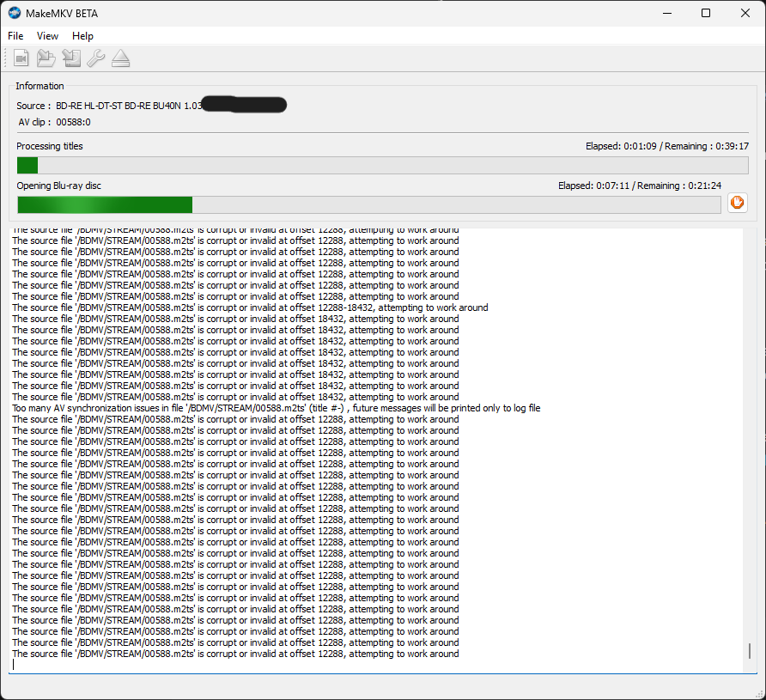Open Preferences via the wrench icon
Screen dimensions: 766x700
96,58
